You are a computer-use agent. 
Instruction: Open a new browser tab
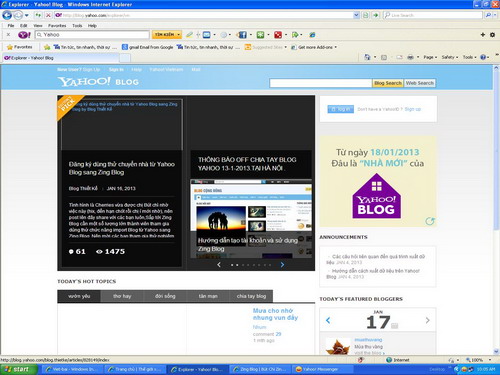[125, 58]
